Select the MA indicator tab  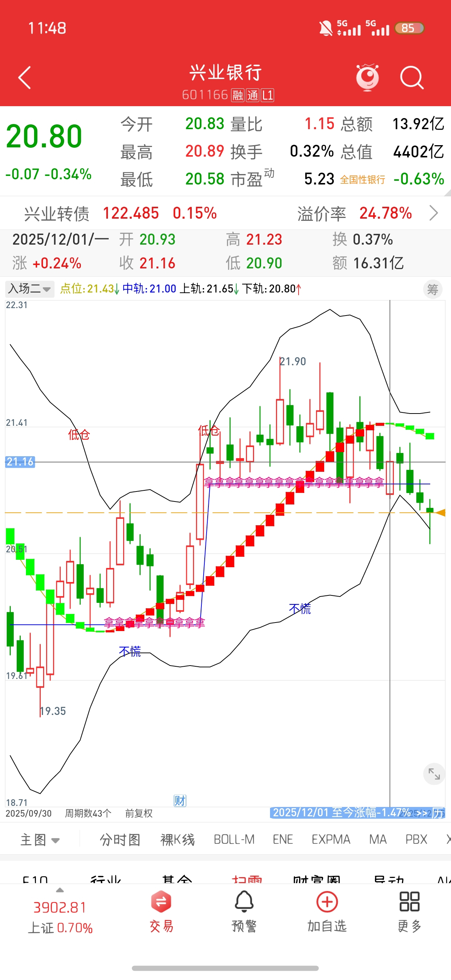(x=378, y=840)
